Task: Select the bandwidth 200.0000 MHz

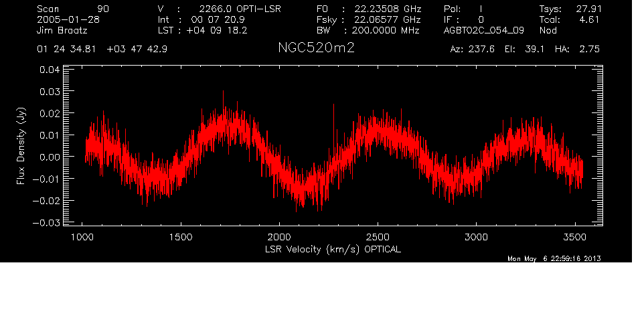Action: click(x=385, y=30)
